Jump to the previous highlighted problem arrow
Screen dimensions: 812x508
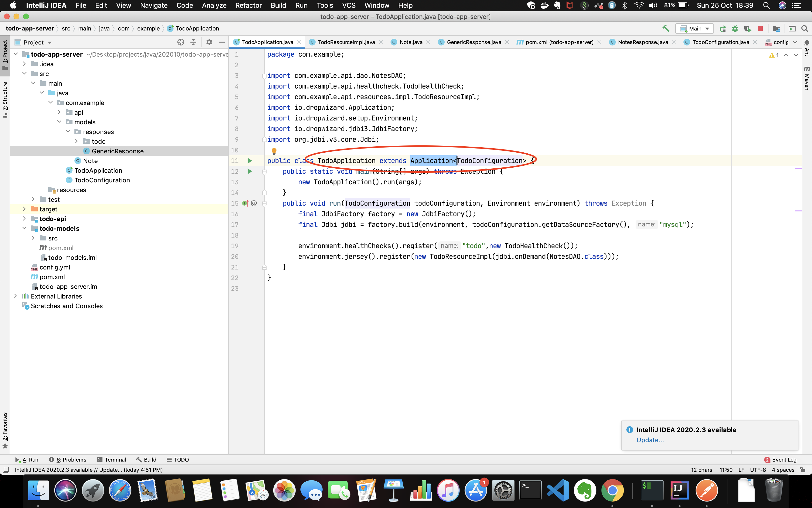click(x=786, y=55)
